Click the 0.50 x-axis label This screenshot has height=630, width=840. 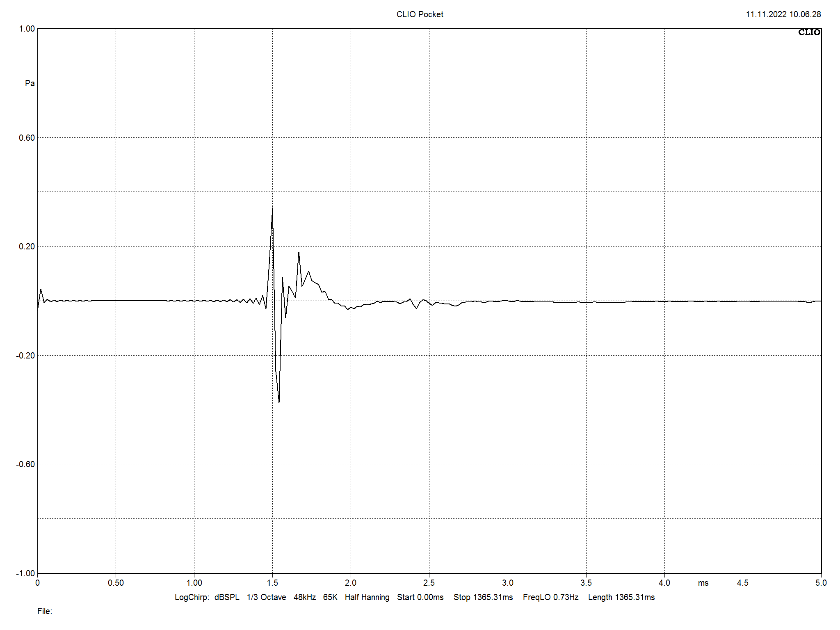[116, 583]
